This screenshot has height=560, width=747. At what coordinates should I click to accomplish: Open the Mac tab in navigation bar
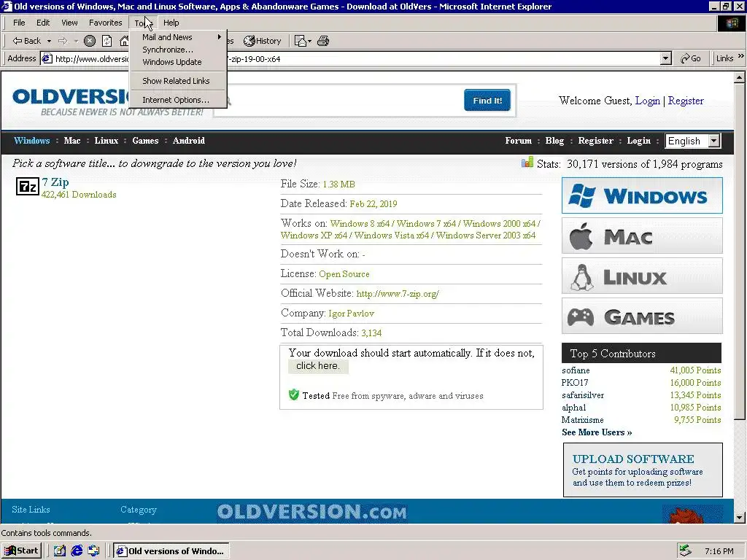tap(72, 141)
